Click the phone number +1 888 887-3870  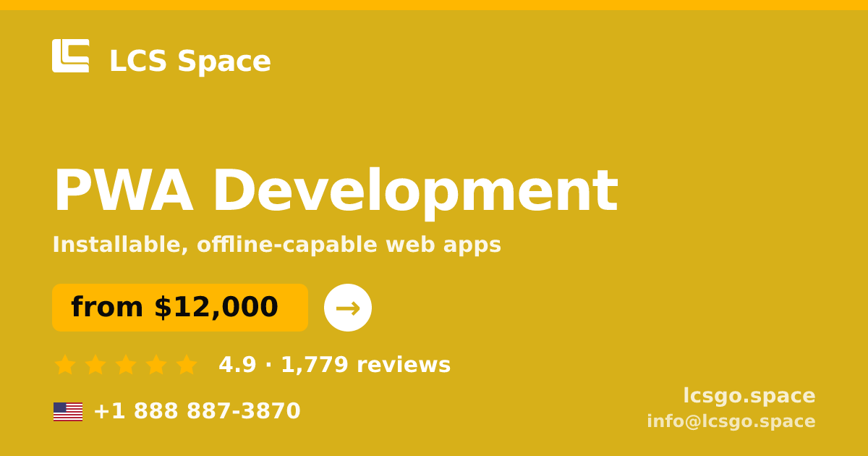[x=197, y=411]
